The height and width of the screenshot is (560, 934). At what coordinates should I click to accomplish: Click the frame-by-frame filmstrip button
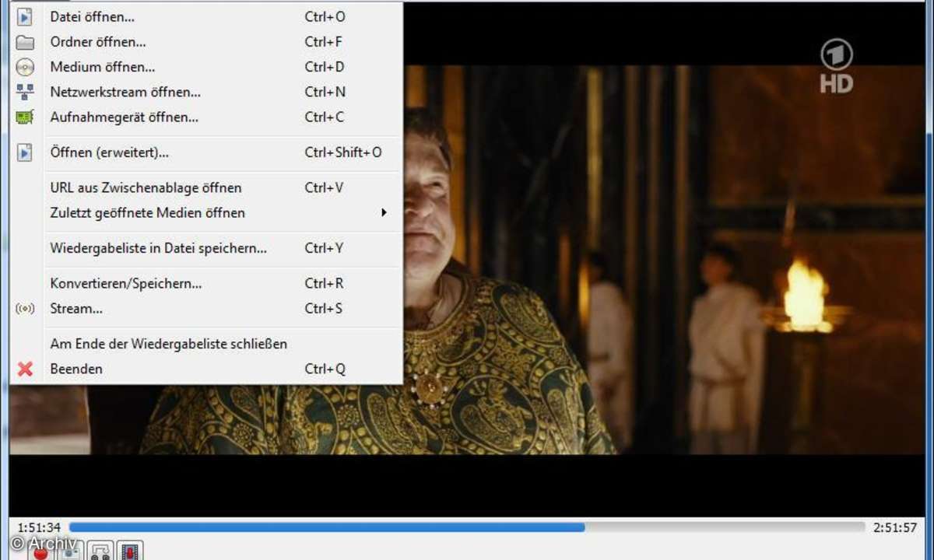tap(130, 551)
